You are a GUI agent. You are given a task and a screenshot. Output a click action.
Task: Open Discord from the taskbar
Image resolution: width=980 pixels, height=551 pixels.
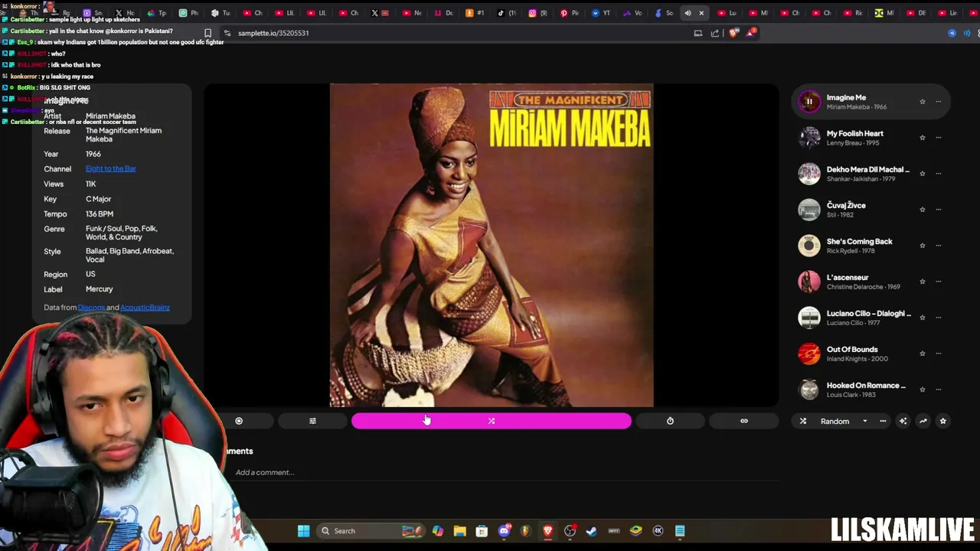(504, 531)
